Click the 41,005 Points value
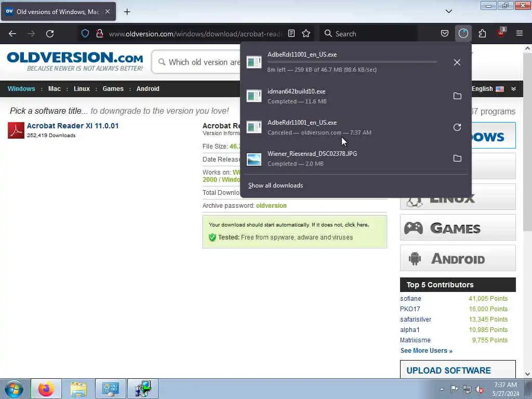Viewport: 532px width, 399px height. tap(488, 299)
